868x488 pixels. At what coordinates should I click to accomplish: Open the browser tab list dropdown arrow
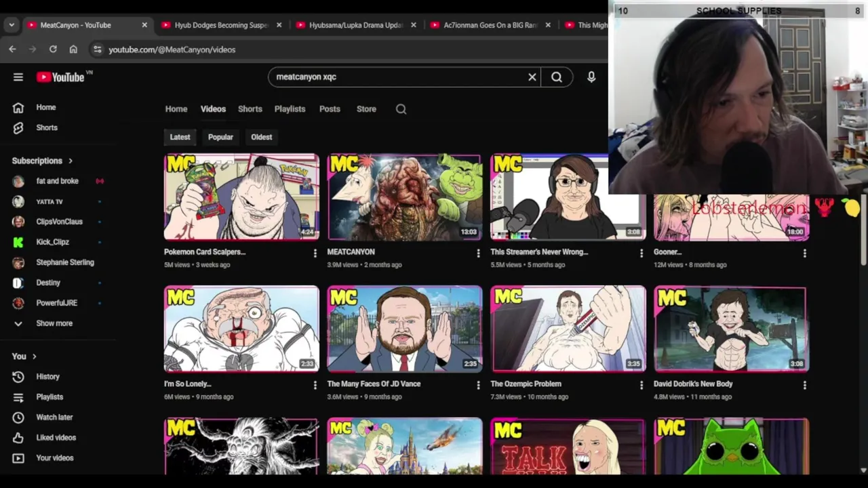tap(11, 25)
